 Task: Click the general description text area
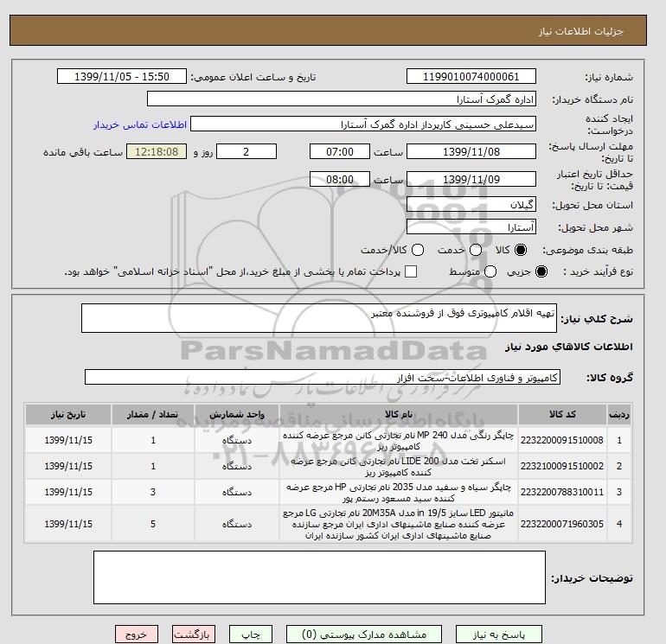(x=319, y=318)
